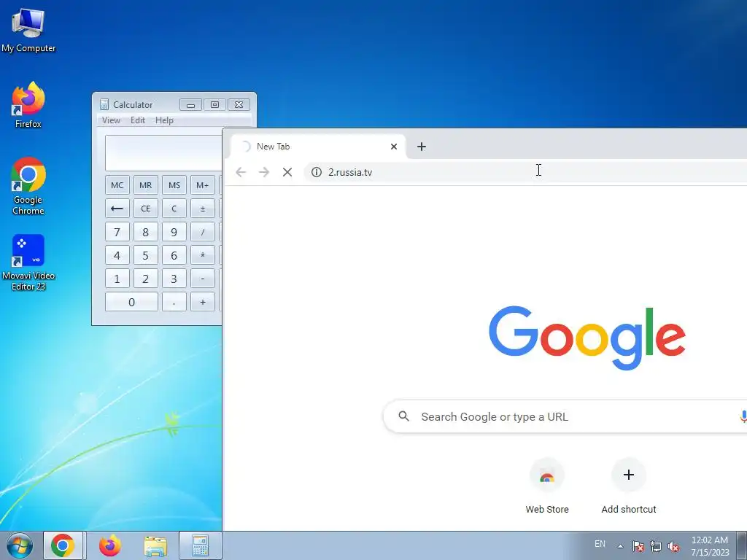Click M+ in Calculator
Screen dimensions: 747x560
203,185
